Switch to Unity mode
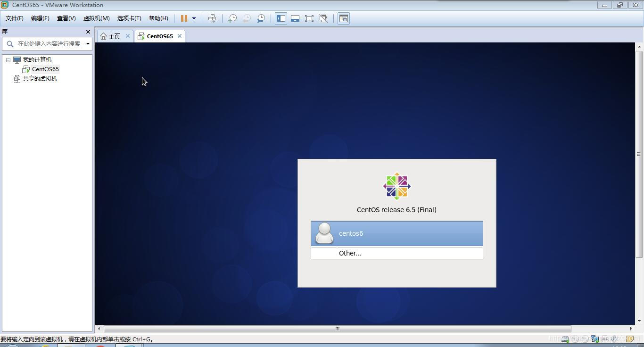This screenshot has height=347, width=644. pyautogui.click(x=323, y=18)
